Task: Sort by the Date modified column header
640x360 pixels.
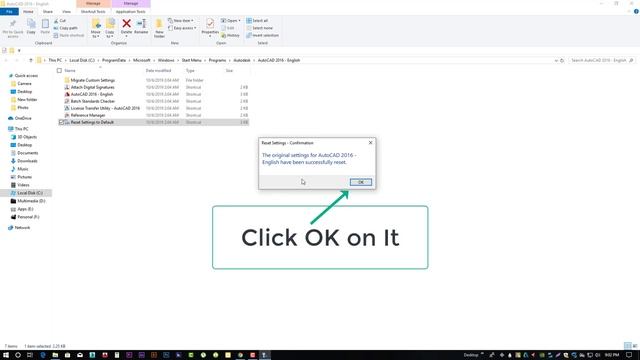Action: pos(158,71)
